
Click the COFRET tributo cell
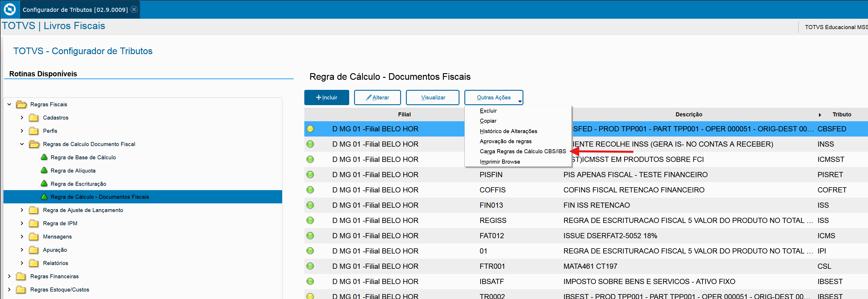tap(832, 190)
